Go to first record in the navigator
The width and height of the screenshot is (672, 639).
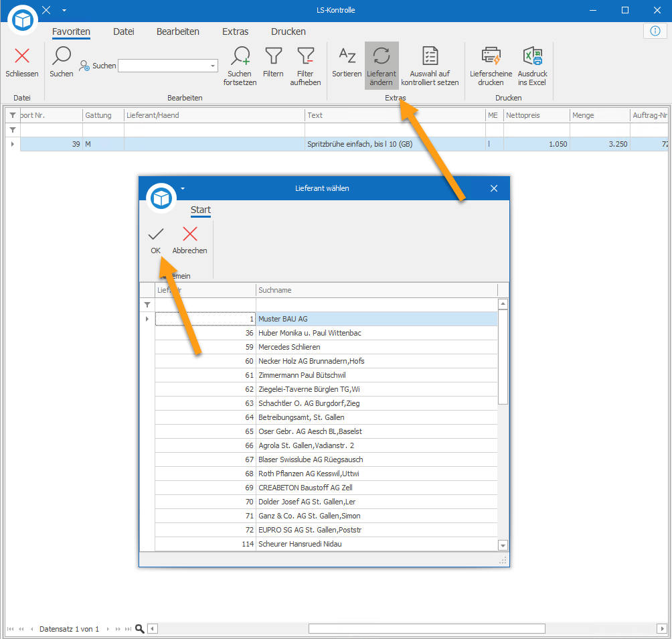(x=10, y=629)
